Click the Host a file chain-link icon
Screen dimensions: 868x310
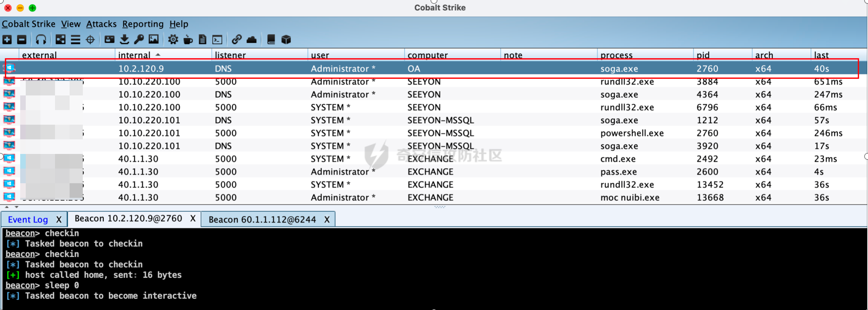pyautogui.click(x=237, y=40)
